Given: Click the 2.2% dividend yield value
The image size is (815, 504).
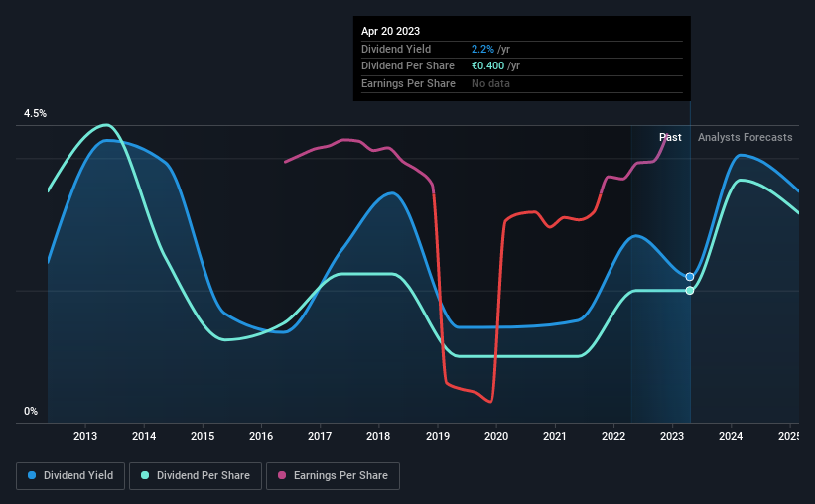Looking at the screenshot, I should [482, 49].
